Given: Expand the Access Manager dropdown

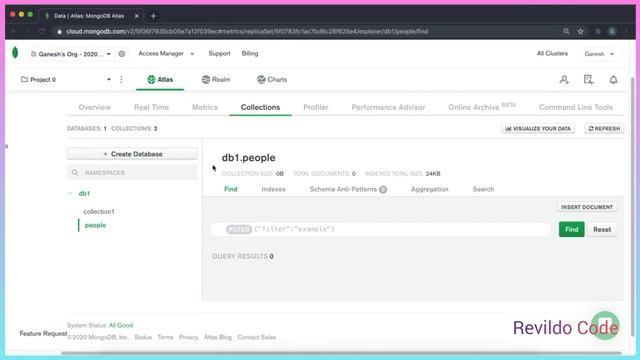Looking at the screenshot, I should [x=166, y=53].
